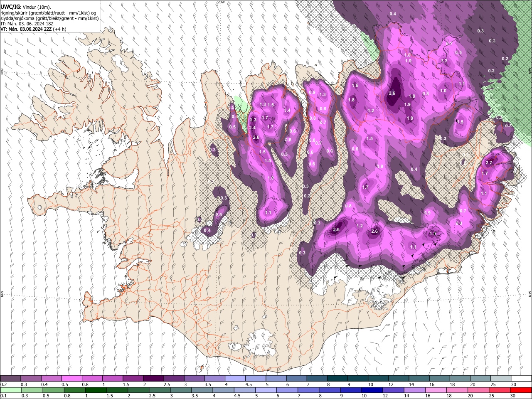Select darkest green lower swatch between 1 and 1.5
Viewport: 532px width, 399px height.
[x=96, y=390]
